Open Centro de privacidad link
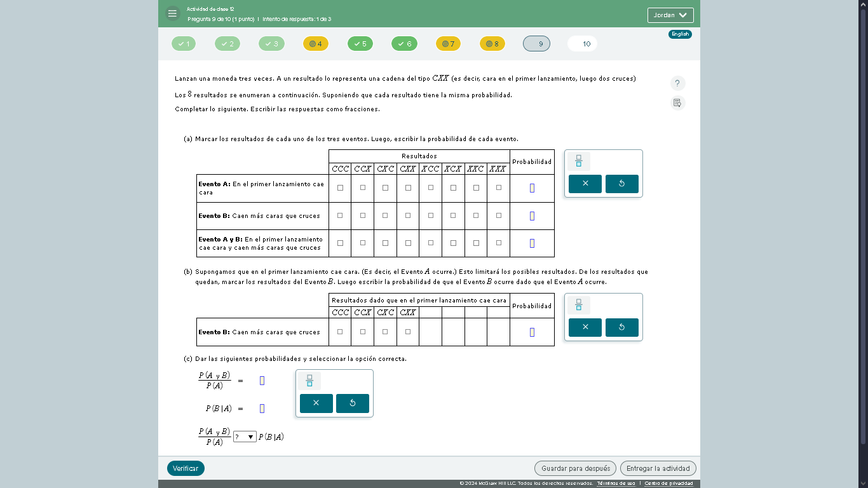This screenshot has width=868, height=488. (x=668, y=484)
